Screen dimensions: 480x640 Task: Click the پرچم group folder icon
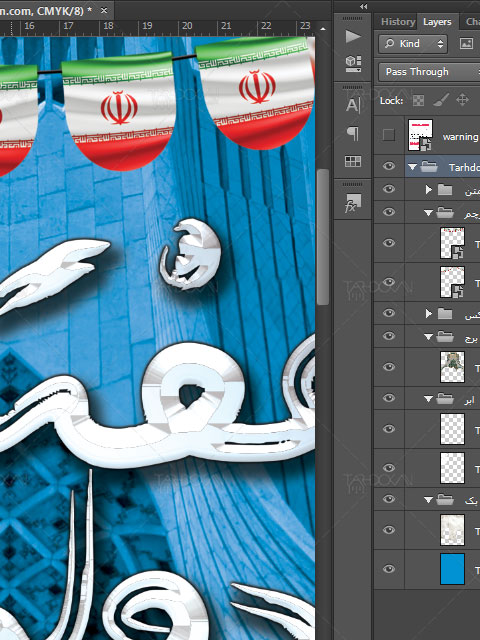(445, 213)
